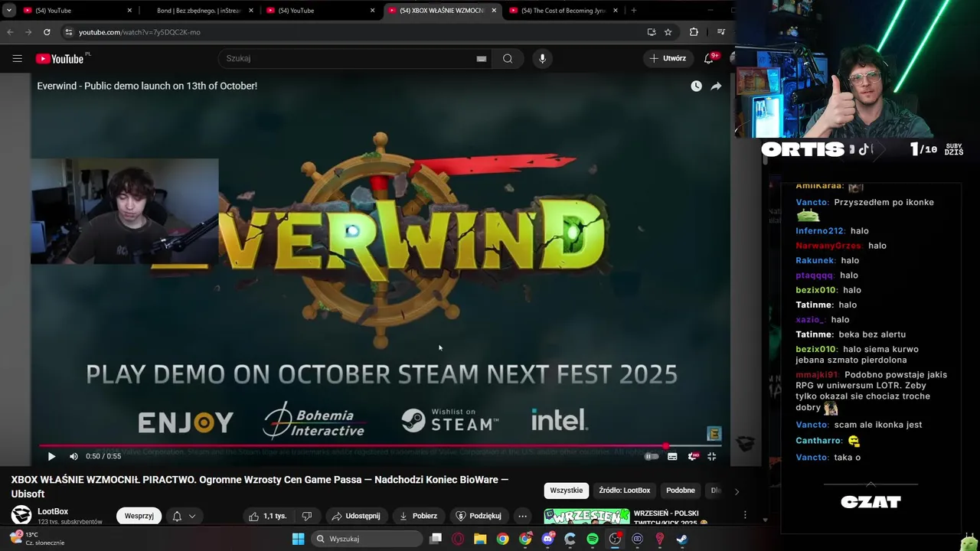Image resolution: width=980 pixels, height=551 pixels.
Task: Open WRZESIEŃ recommended video thumbnail
Action: 587,517
